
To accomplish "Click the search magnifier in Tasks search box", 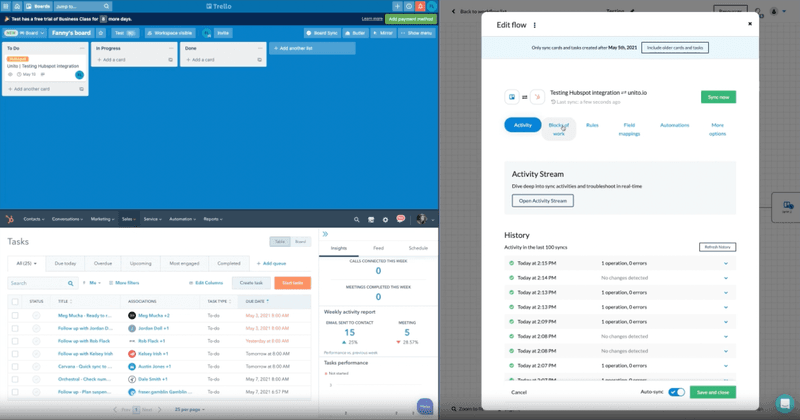I will click(70, 283).
